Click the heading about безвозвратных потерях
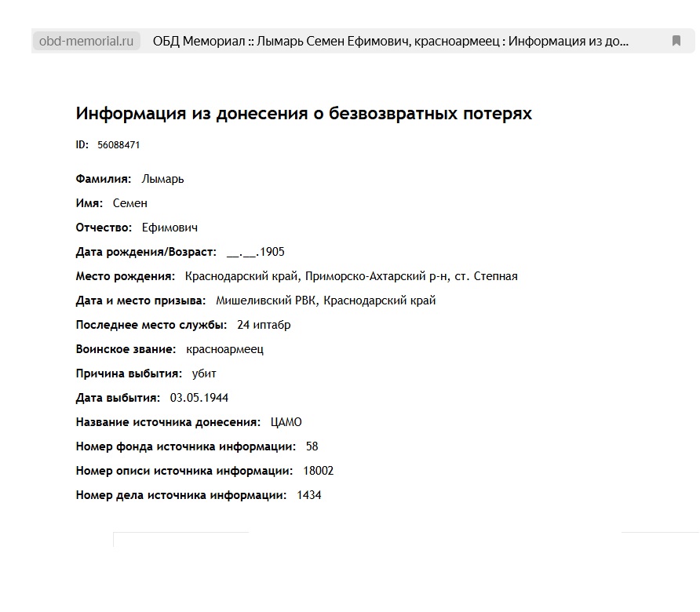This screenshot has width=700, height=612. [304, 114]
